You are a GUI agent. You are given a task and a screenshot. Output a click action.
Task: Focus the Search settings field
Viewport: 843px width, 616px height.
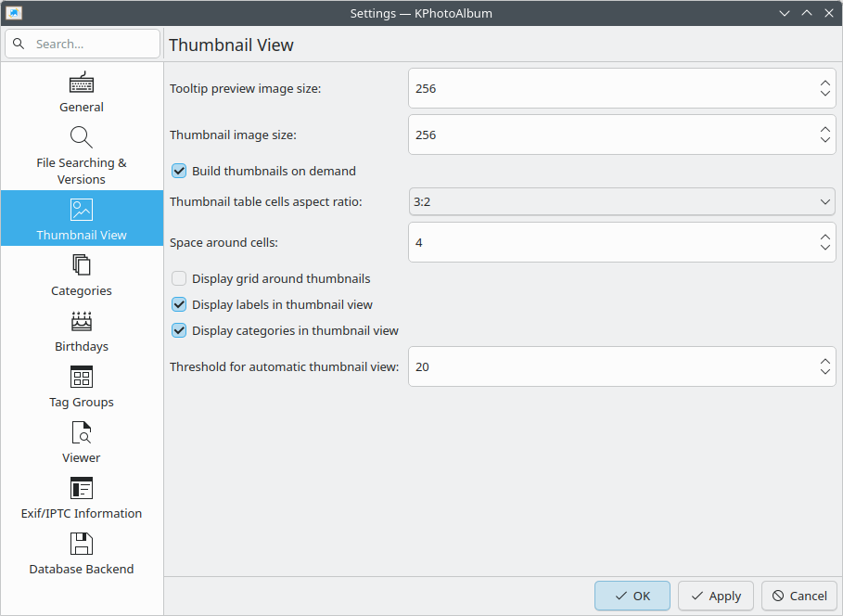83,44
